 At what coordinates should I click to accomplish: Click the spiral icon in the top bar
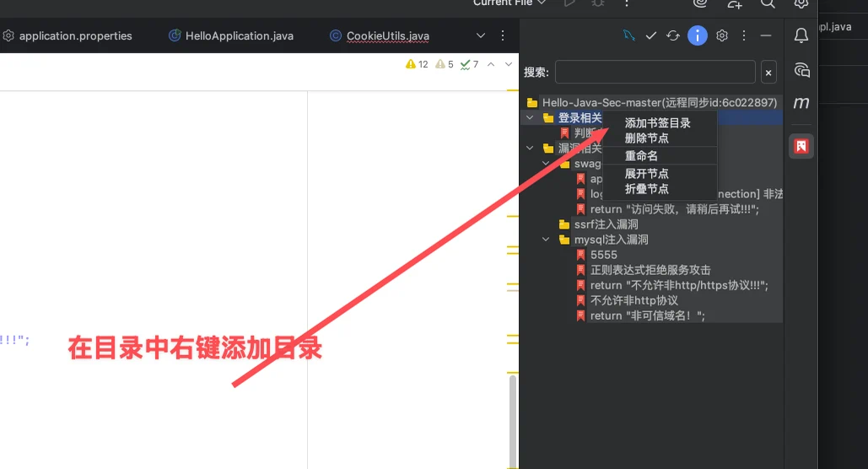[x=700, y=3]
